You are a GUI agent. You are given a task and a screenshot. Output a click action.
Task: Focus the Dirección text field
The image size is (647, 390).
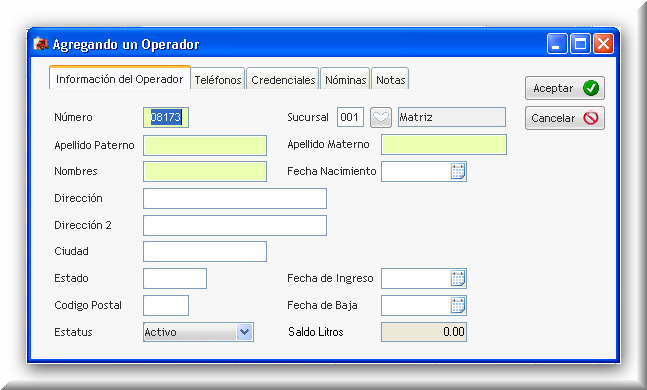235,199
